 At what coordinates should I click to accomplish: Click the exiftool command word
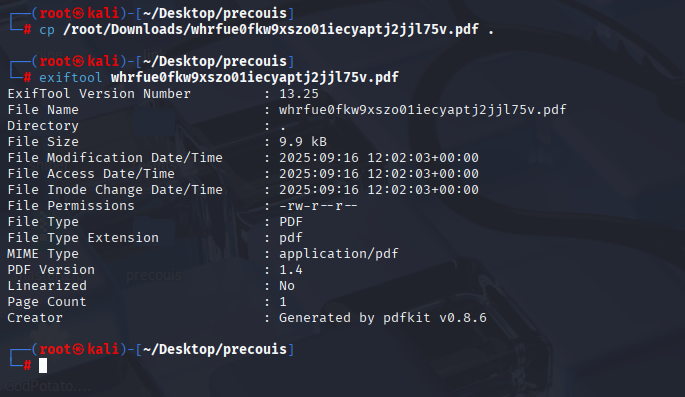pyautogui.click(x=70, y=78)
